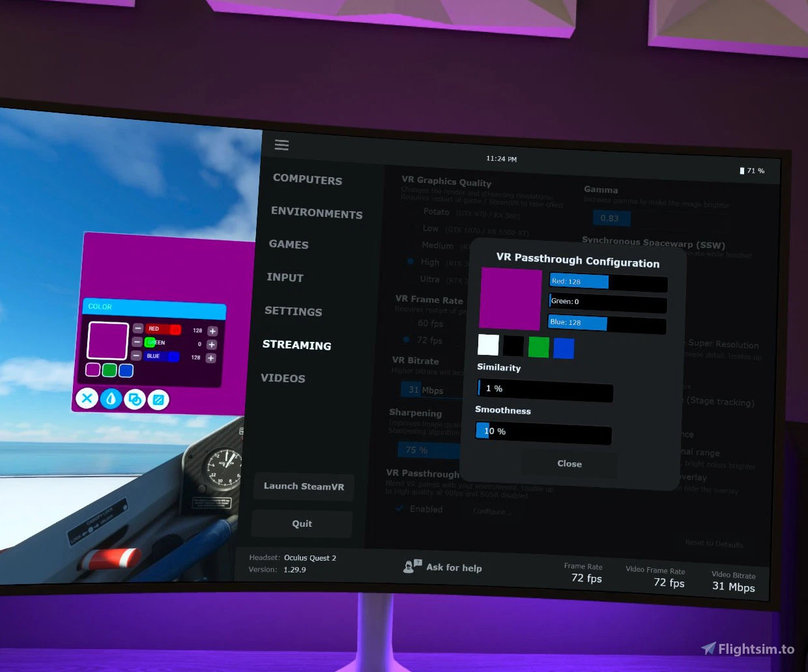The height and width of the screenshot is (672, 808).
Task: Open the COMPUTERS section
Action: pos(307,180)
